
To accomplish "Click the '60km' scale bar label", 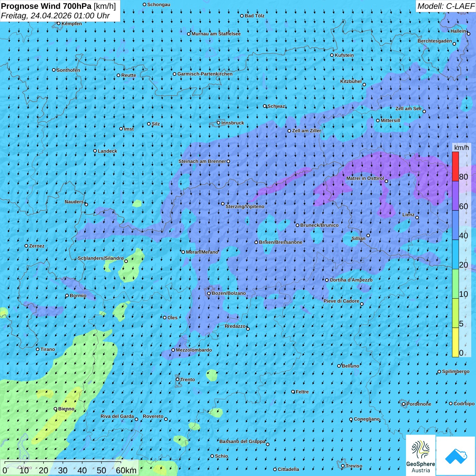I will 126,470.
